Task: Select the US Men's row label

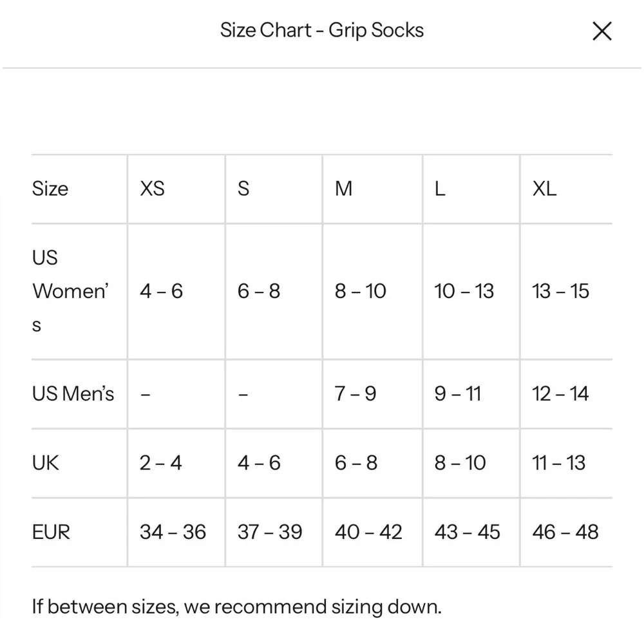Action: click(x=73, y=393)
